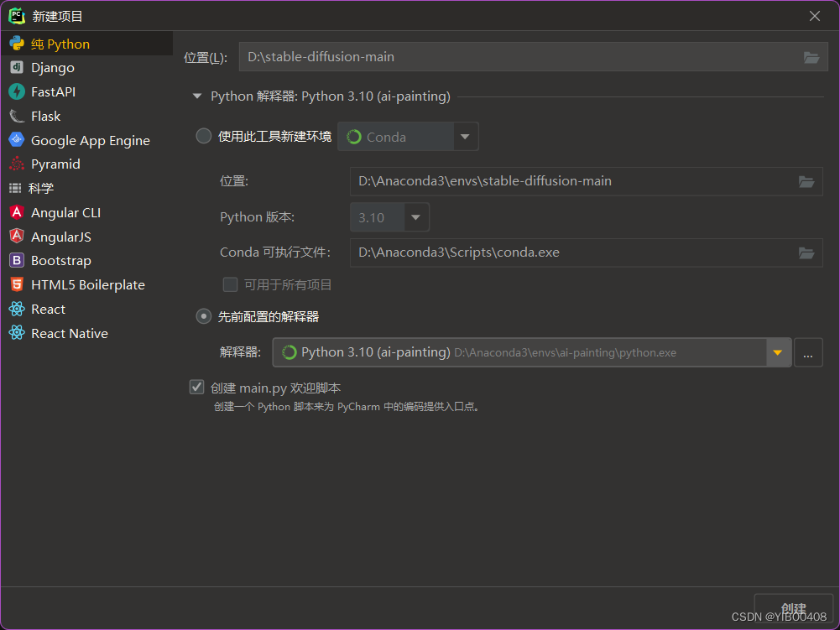This screenshot has height=630, width=840.
Task: Click the Conda ring icon in environment tool combo
Action: pos(354,137)
